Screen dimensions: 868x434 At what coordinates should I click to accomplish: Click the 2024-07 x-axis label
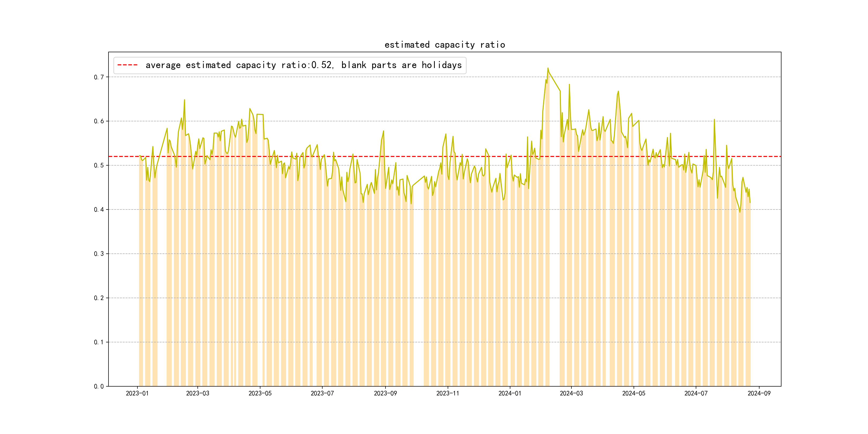click(x=696, y=393)
